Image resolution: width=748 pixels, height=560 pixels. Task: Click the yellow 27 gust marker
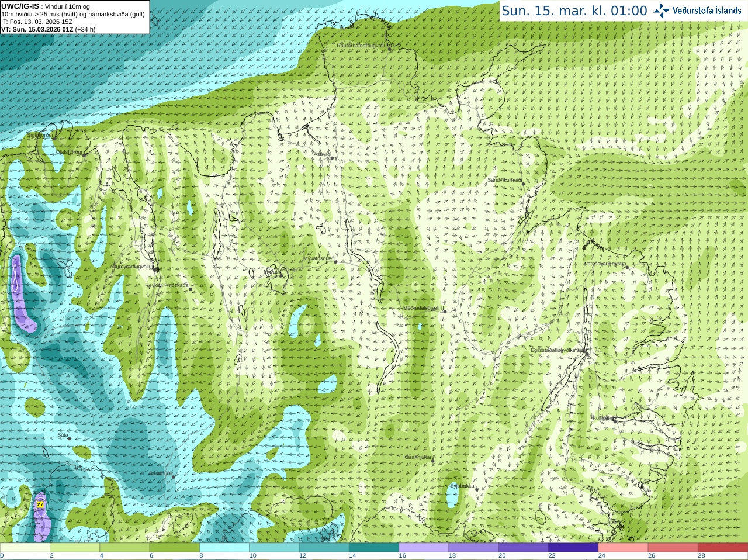pos(40,504)
